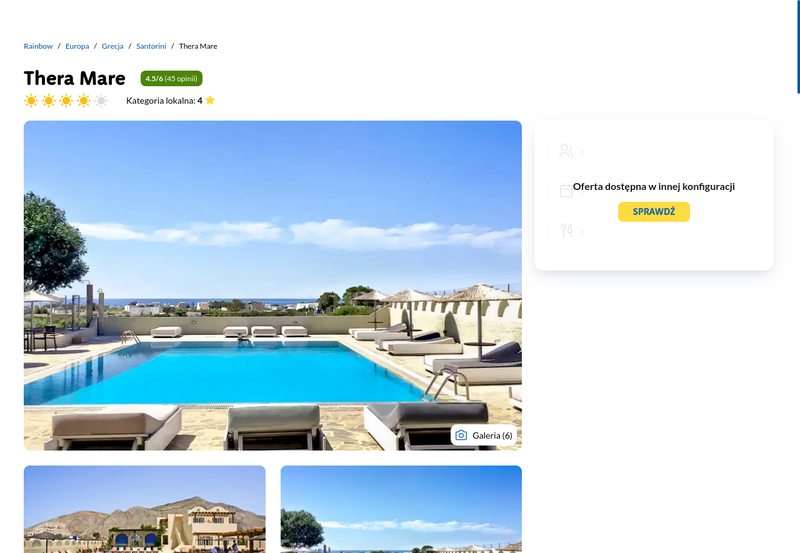Click the yellow star local category icon
800x553 pixels.
click(x=210, y=100)
